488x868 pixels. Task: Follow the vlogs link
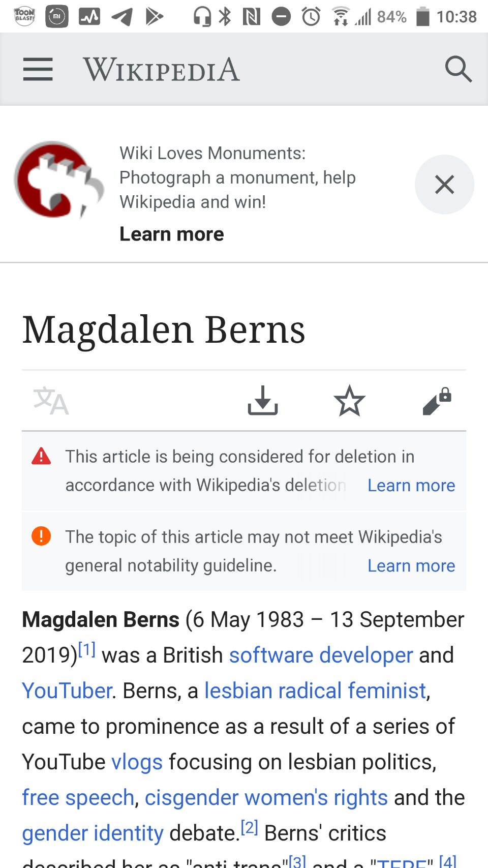click(137, 762)
